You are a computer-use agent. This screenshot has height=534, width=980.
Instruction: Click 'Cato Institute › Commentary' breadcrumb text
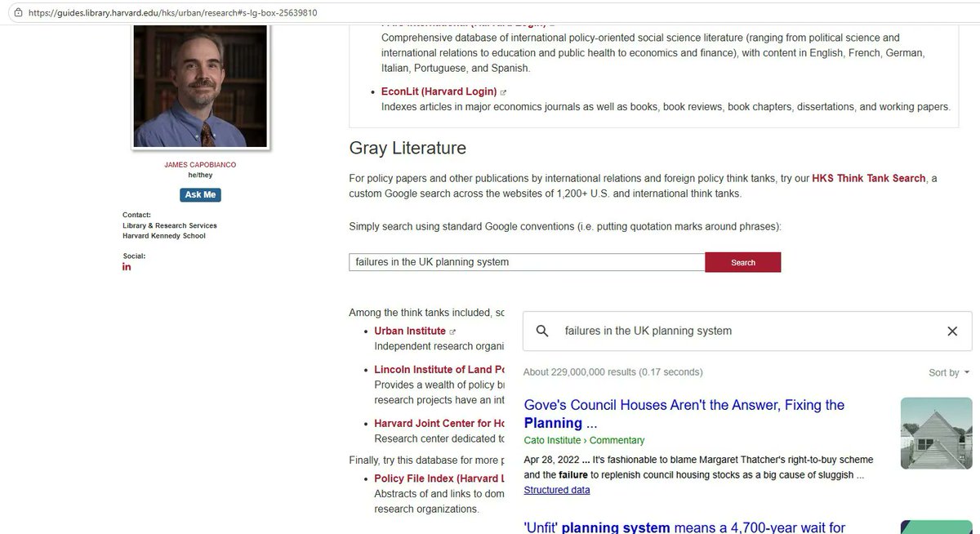(x=584, y=440)
